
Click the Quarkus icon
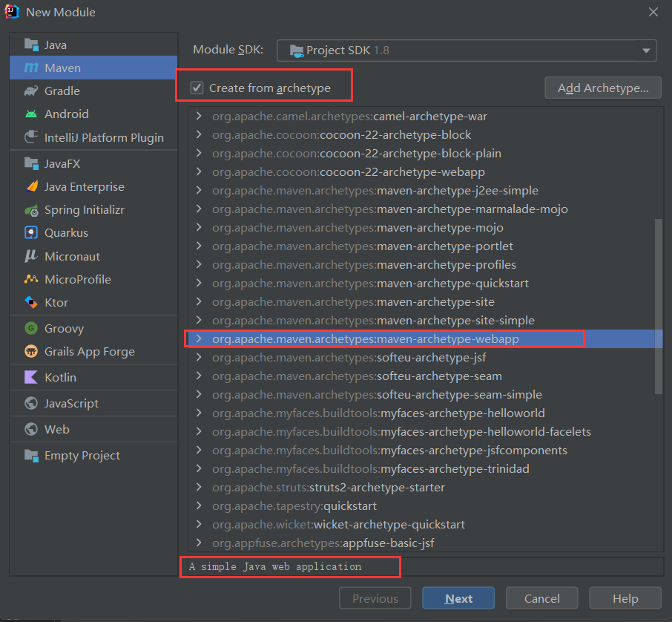(31, 232)
